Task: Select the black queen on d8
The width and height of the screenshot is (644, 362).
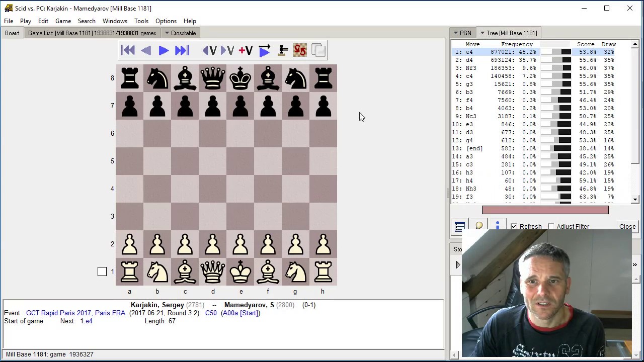Action: tap(213, 78)
